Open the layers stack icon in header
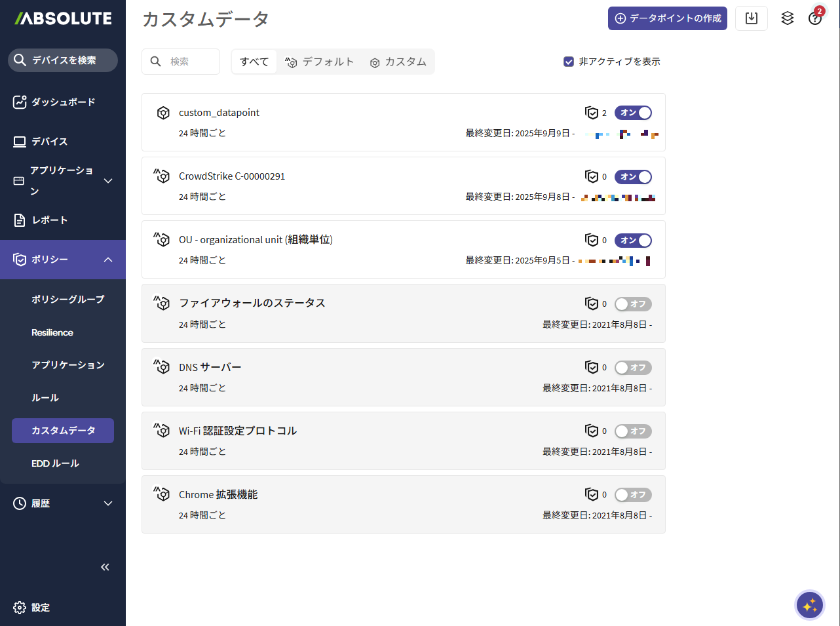 tap(787, 18)
